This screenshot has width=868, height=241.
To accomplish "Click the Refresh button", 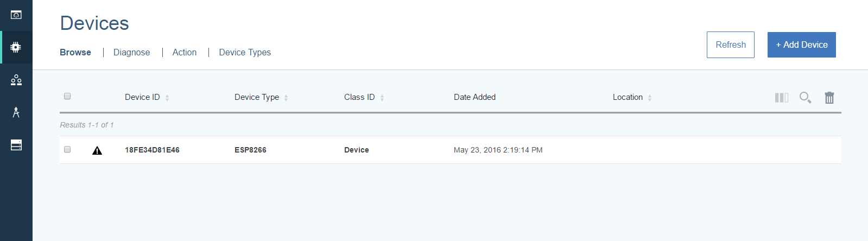I will coord(730,45).
